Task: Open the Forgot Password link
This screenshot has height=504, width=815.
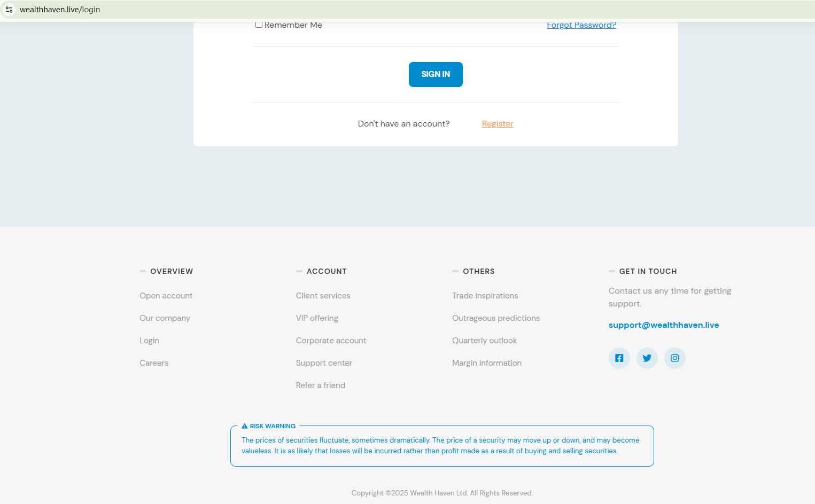Action: pos(581,25)
